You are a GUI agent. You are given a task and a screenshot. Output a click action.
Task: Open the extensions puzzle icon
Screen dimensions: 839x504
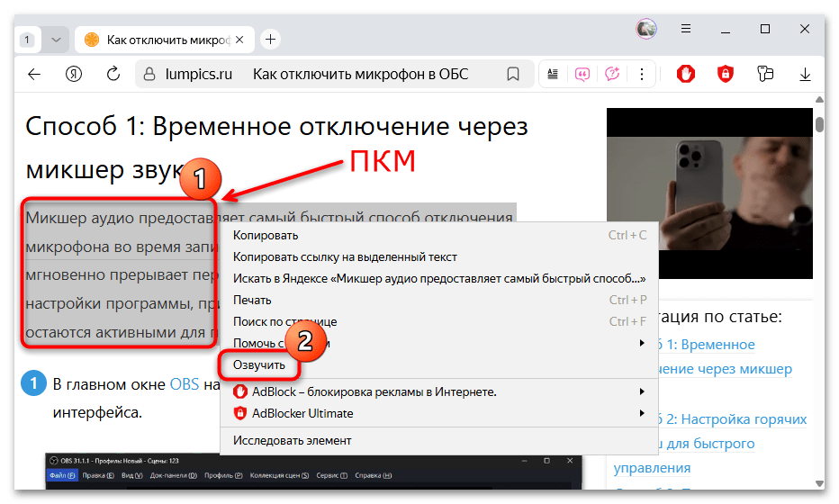pyautogui.click(x=765, y=74)
